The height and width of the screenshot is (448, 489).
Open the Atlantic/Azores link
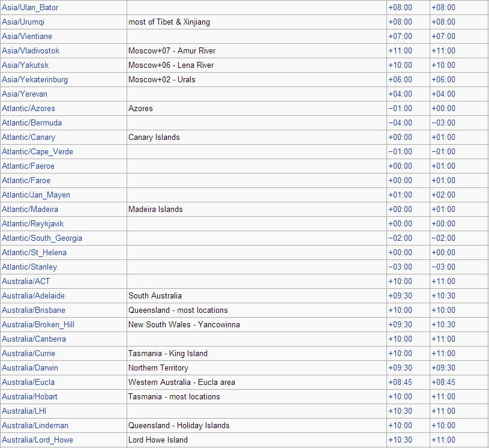coord(28,108)
